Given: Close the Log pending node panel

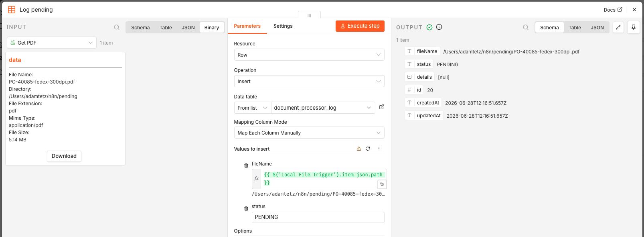Looking at the screenshot, I should click(x=634, y=10).
